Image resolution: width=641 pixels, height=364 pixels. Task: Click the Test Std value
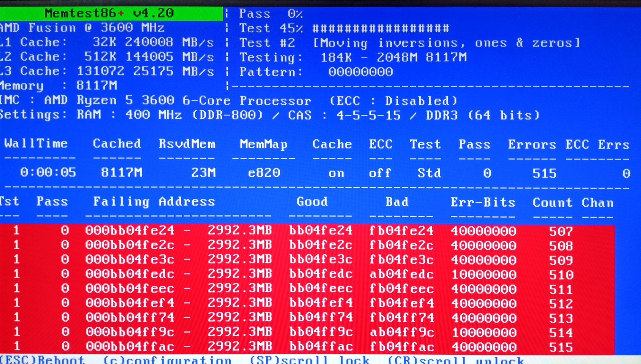click(x=429, y=173)
